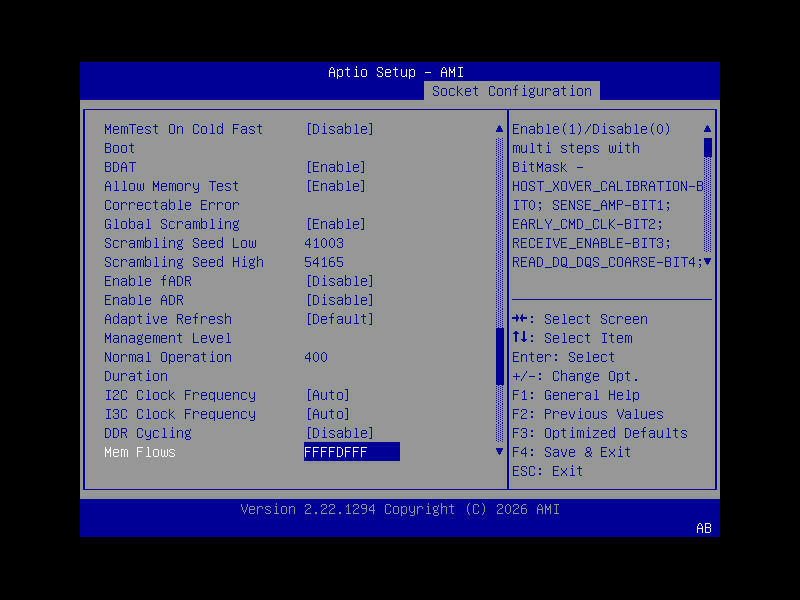Click settings list scrollbar thumb
The width and height of the screenshot is (800, 600).
coord(499,357)
